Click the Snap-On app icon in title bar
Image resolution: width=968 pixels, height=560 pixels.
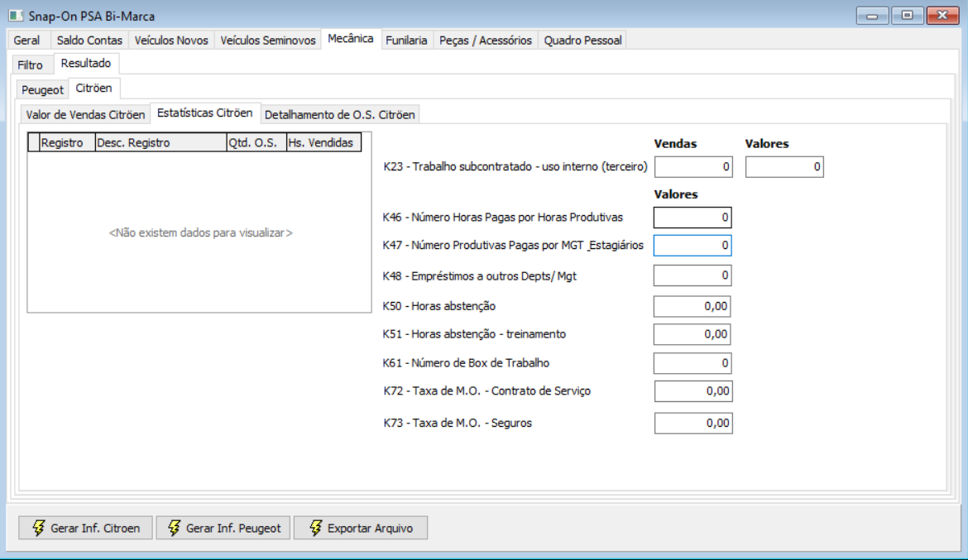coord(16,16)
